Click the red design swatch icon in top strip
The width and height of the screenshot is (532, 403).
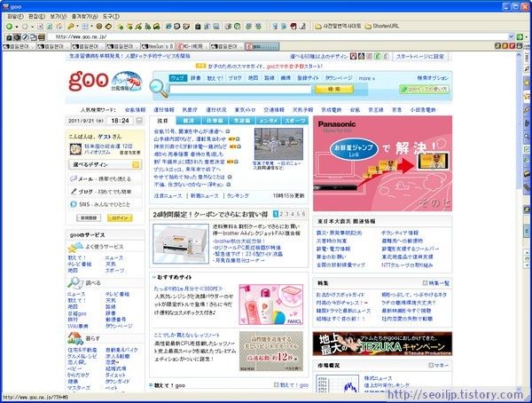(x=353, y=57)
